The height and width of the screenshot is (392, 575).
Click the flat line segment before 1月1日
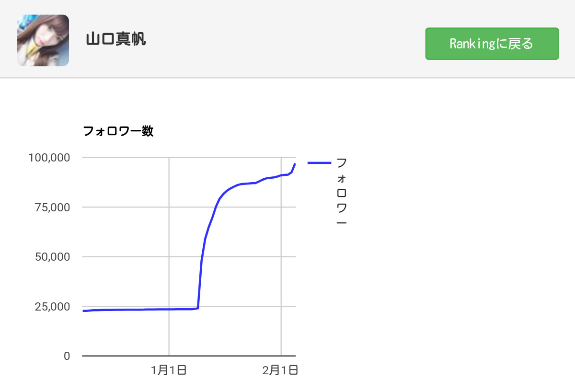[x=129, y=310]
